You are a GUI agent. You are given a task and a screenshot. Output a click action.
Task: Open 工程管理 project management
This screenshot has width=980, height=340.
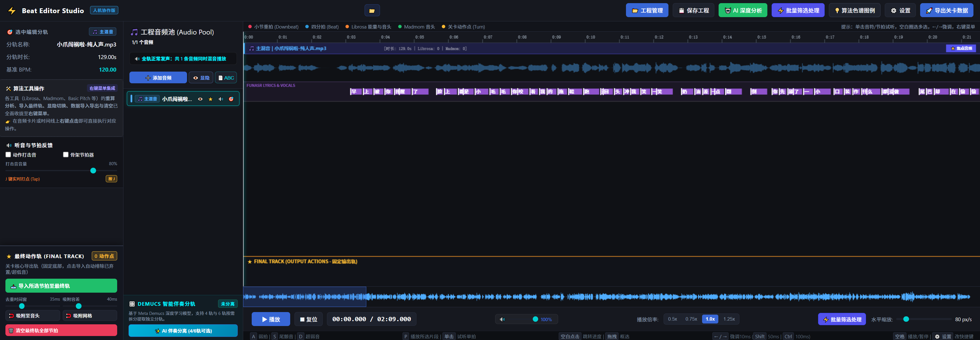click(x=647, y=10)
